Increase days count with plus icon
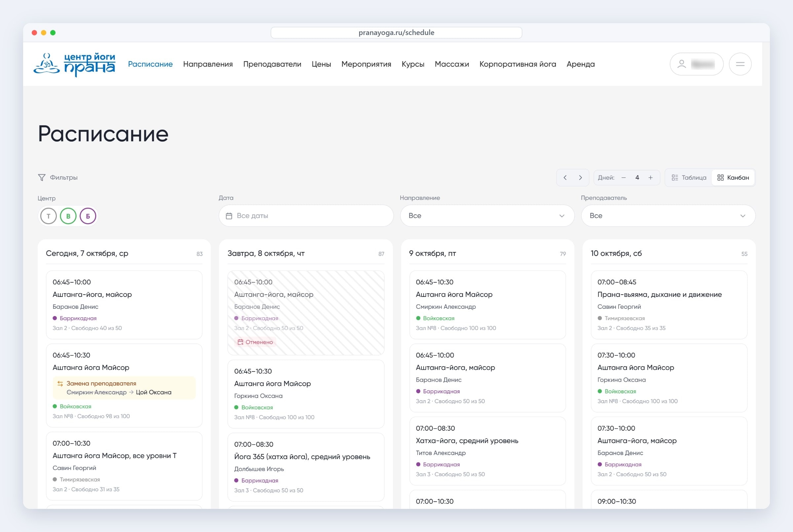 point(650,177)
